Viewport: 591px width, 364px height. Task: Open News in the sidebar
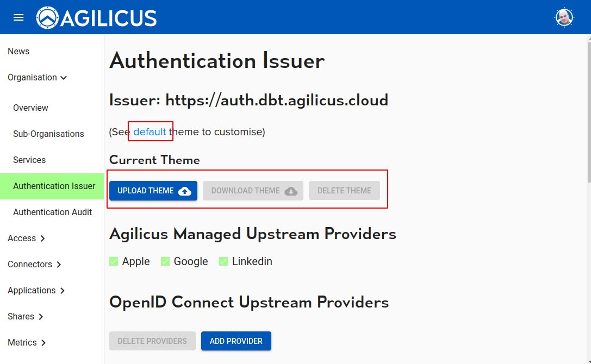(18, 52)
